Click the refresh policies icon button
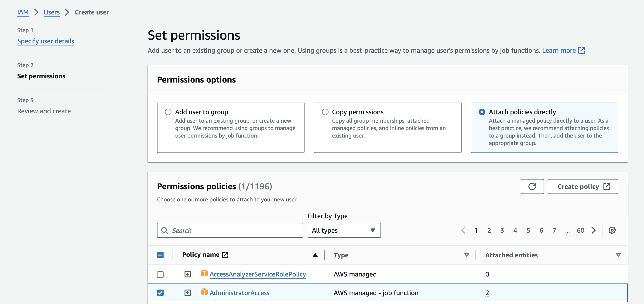The width and height of the screenshot is (644, 304). pyautogui.click(x=532, y=187)
